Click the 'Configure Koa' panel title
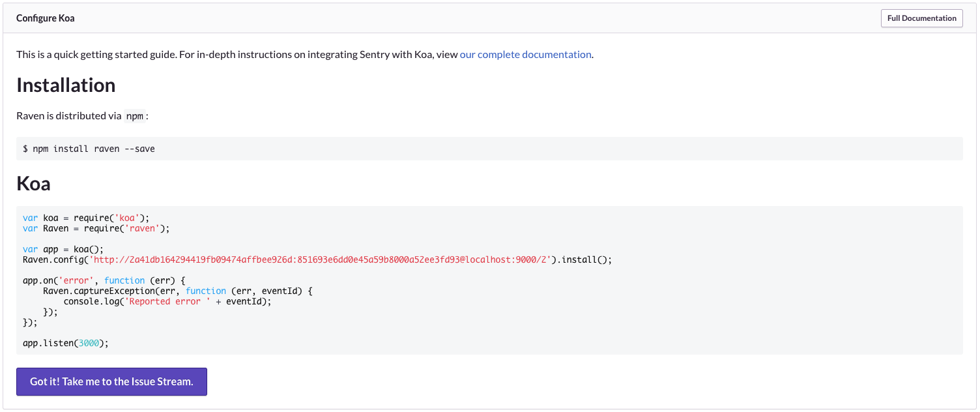 [46, 18]
